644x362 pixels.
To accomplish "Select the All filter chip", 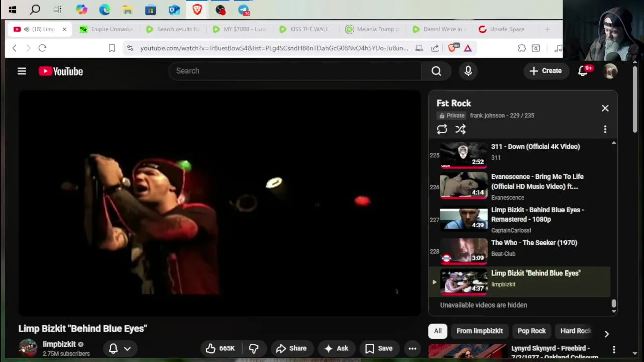I will [x=438, y=331].
